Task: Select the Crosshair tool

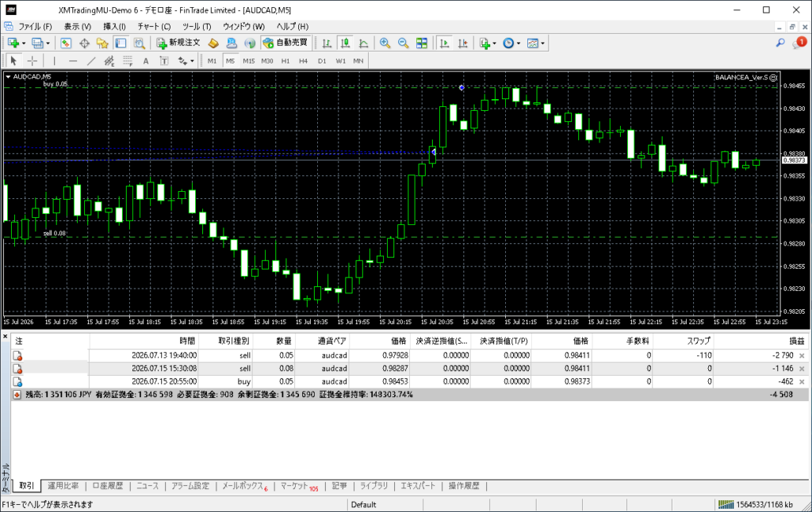Action: [x=32, y=61]
